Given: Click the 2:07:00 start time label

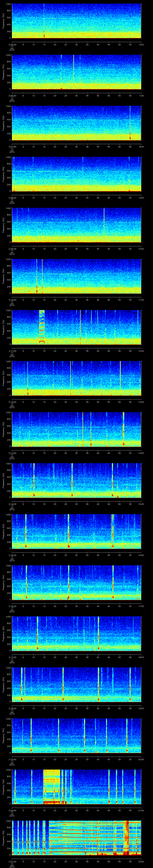Looking at the screenshot, I should [12, 147].
